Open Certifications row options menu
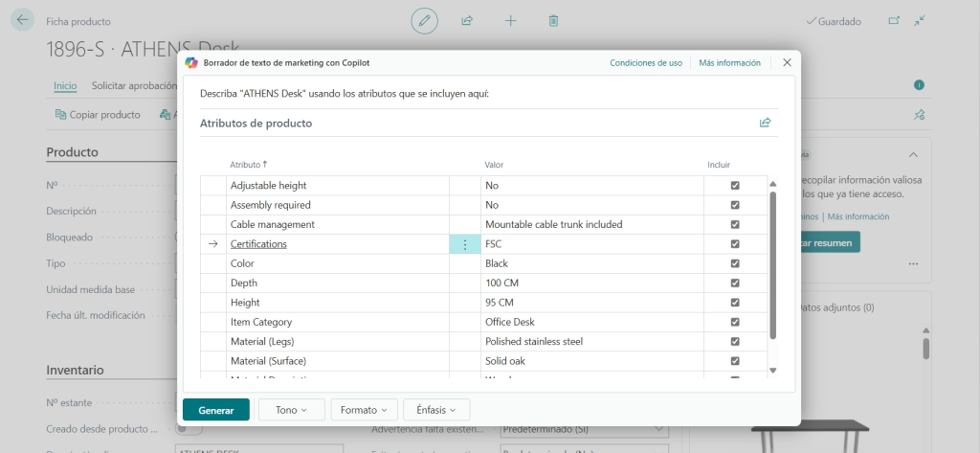The image size is (980, 453). pos(465,244)
